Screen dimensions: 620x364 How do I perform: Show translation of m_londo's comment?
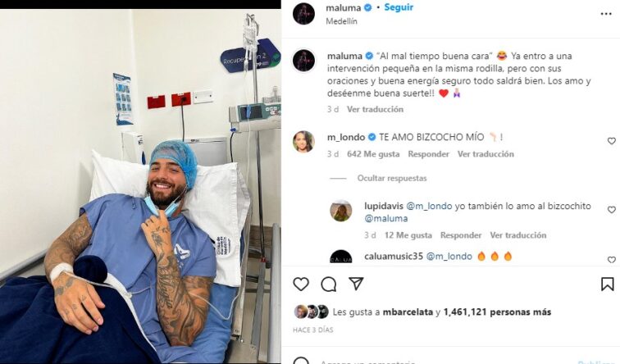click(486, 154)
